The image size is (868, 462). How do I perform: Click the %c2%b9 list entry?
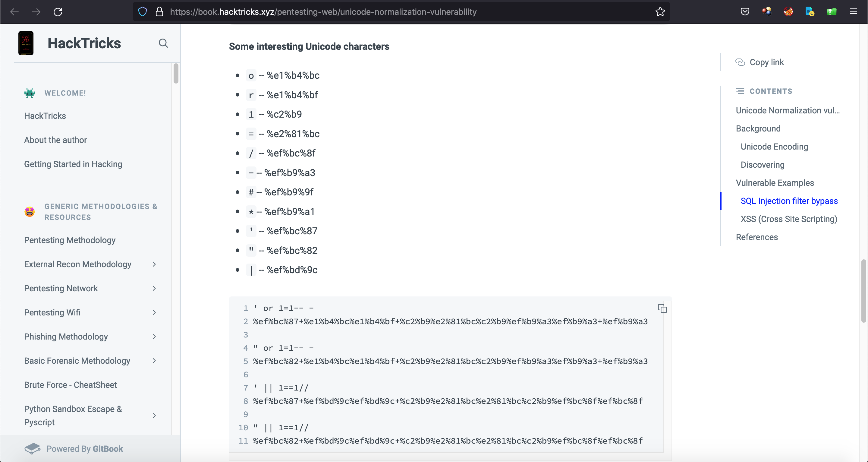[x=274, y=114]
